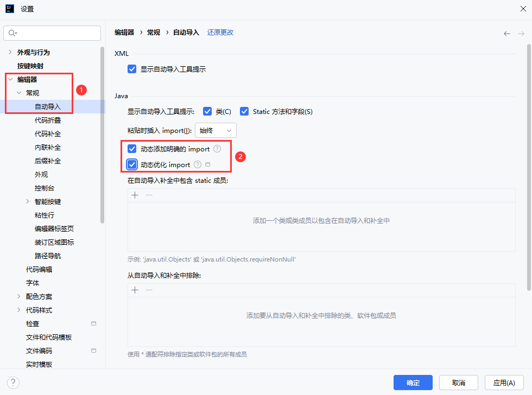
Task: Go back with the left arrow
Action: [507, 33]
